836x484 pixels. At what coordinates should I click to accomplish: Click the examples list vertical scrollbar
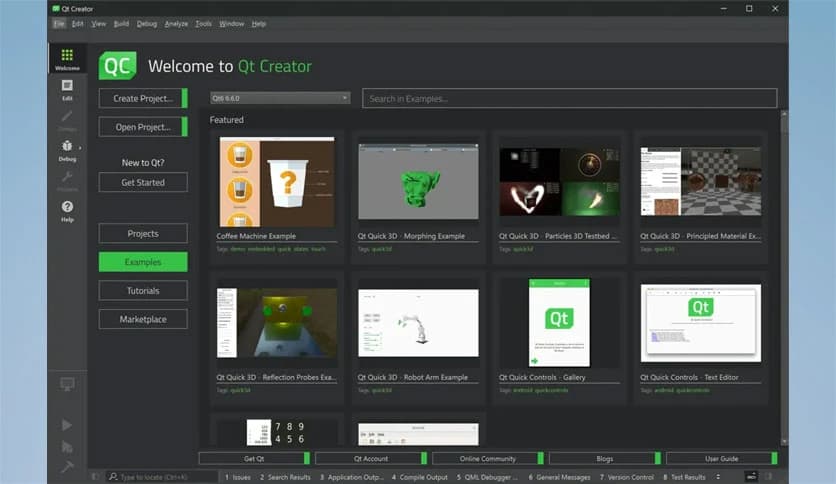coord(784,277)
